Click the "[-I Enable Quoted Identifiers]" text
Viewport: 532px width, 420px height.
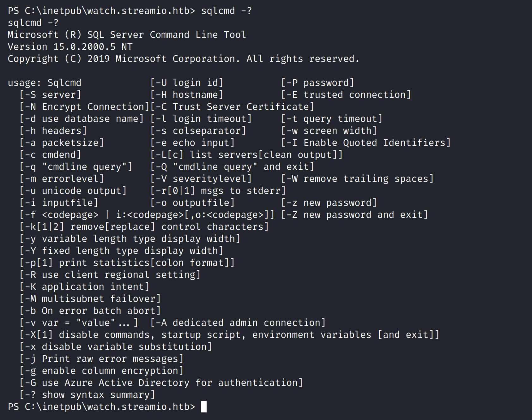(366, 143)
